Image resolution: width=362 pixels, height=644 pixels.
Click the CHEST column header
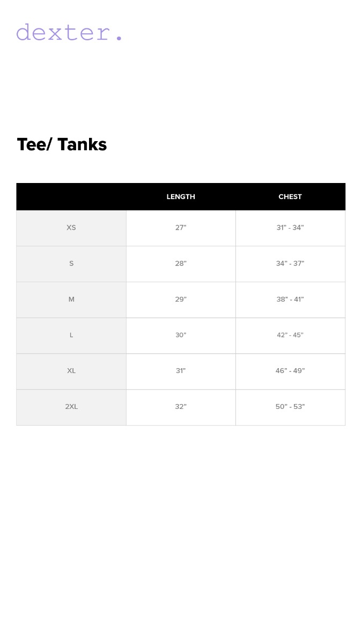290,197
